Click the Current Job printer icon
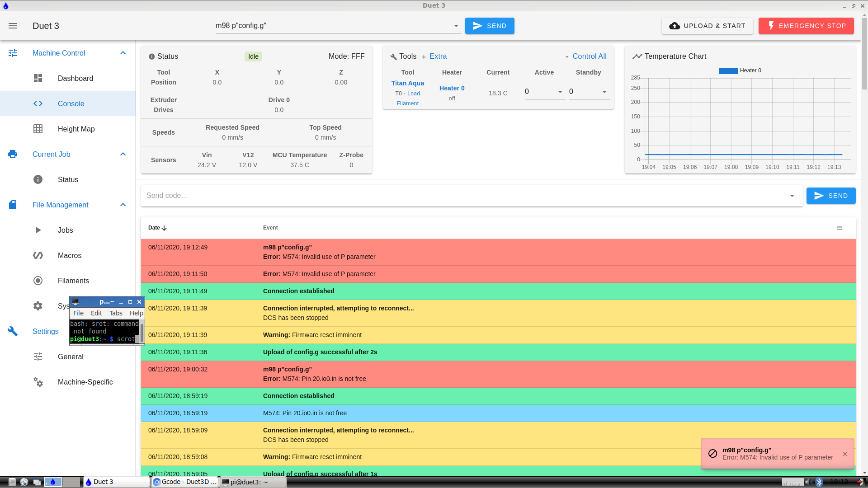This screenshot has height=488, width=868. (13, 154)
